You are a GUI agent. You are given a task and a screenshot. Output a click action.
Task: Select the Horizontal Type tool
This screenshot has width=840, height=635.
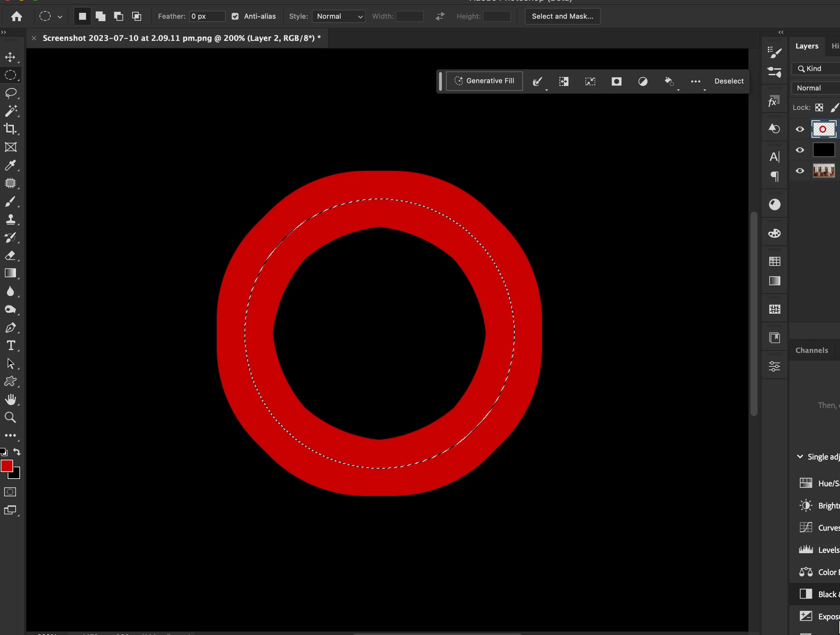(x=10, y=346)
